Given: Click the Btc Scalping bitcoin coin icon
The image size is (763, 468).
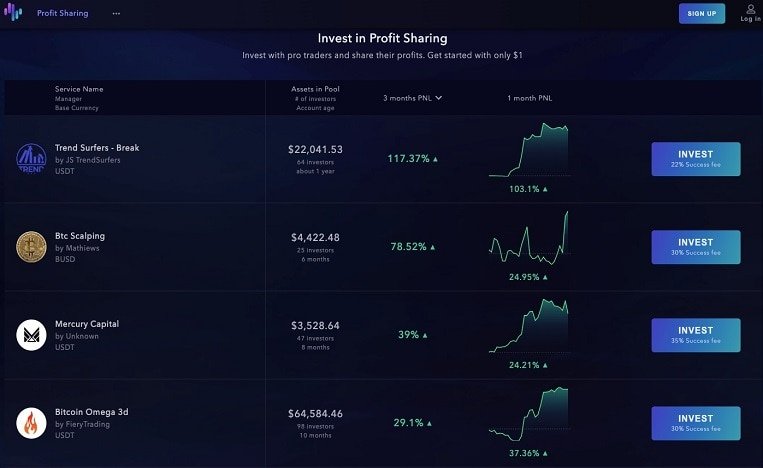Looking at the screenshot, I should [31, 247].
